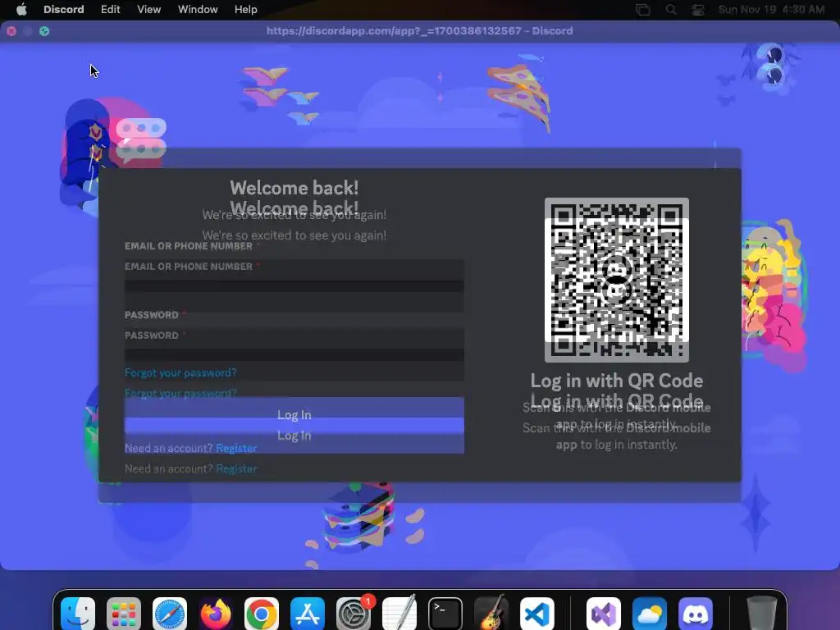Screen dimensions: 840x630
Task: Open TextEdit from the dock
Action: pyautogui.click(x=399, y=612)
